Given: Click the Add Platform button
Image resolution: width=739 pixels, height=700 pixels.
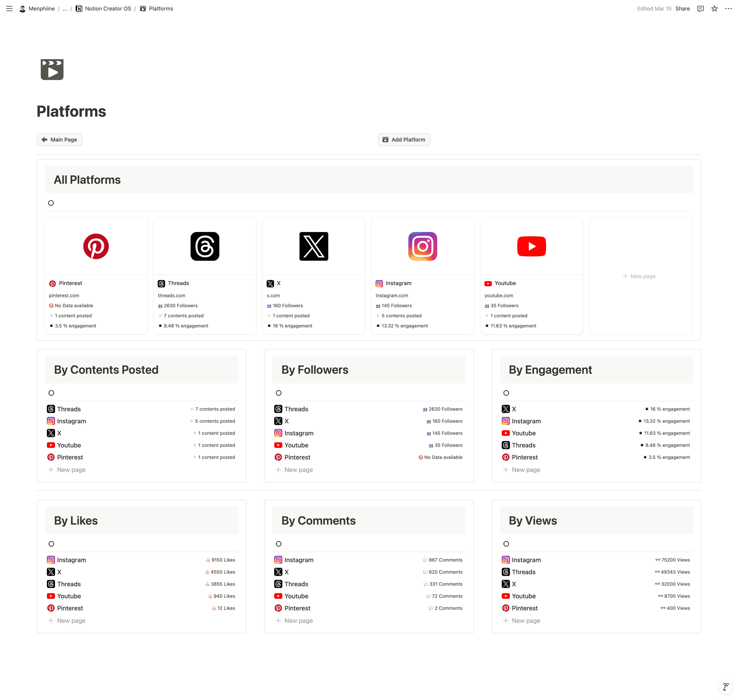Looking at the screenshot, I should click(x=404, y=140).
